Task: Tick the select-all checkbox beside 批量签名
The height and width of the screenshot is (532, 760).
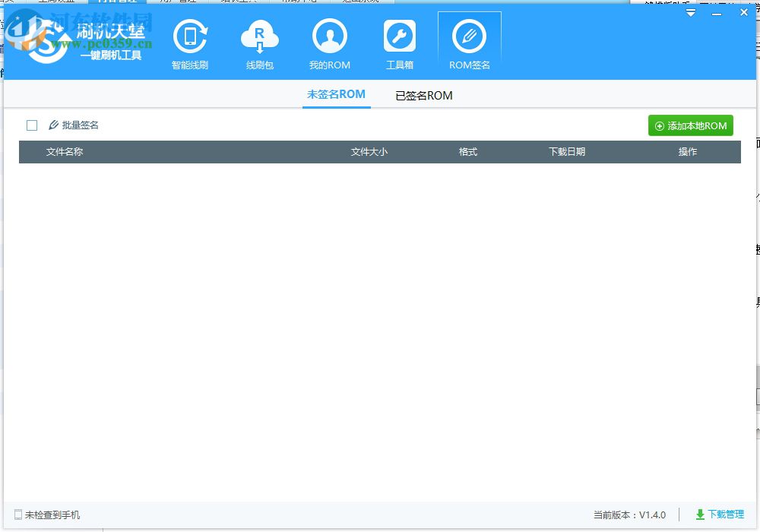Action: tap(32, 125)
